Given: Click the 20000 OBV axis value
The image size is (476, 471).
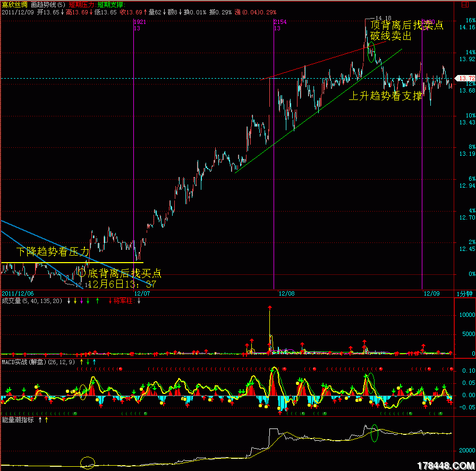Looking at the screenshot, I should tap(467, 450).
